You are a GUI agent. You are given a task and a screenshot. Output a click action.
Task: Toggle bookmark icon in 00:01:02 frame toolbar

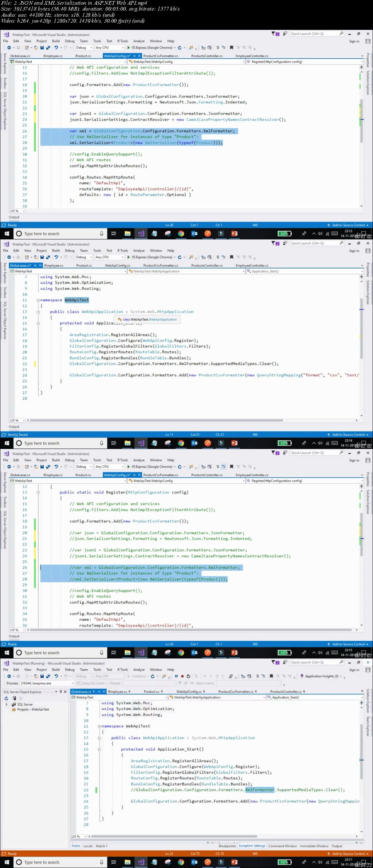(231, 48)
